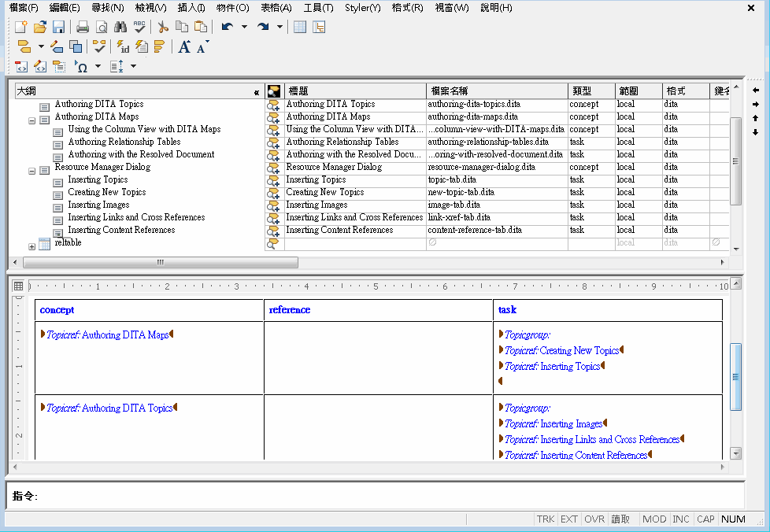Click into the 指令 command input field
Viewport: 770px width, 532px height.
(x=391, y=496)
